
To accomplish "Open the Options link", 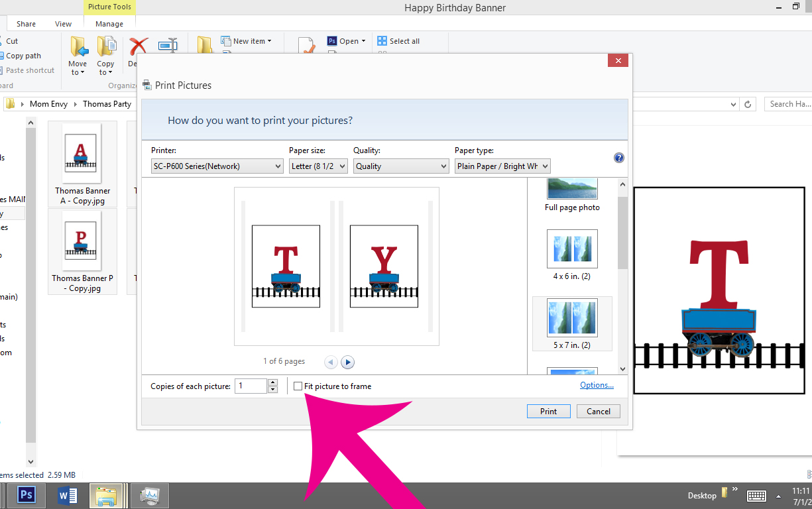I will 597,385.
